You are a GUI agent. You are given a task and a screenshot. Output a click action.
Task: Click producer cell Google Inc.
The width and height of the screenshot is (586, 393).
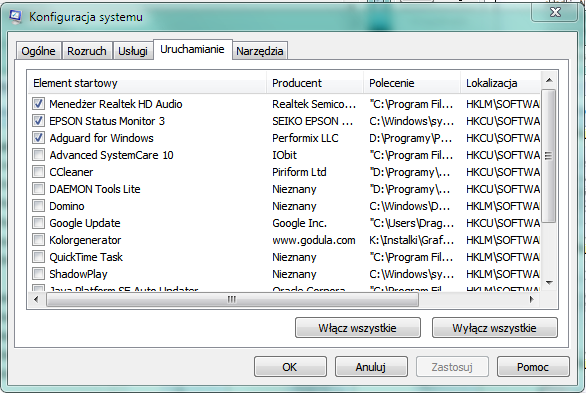tap(300, 223)
